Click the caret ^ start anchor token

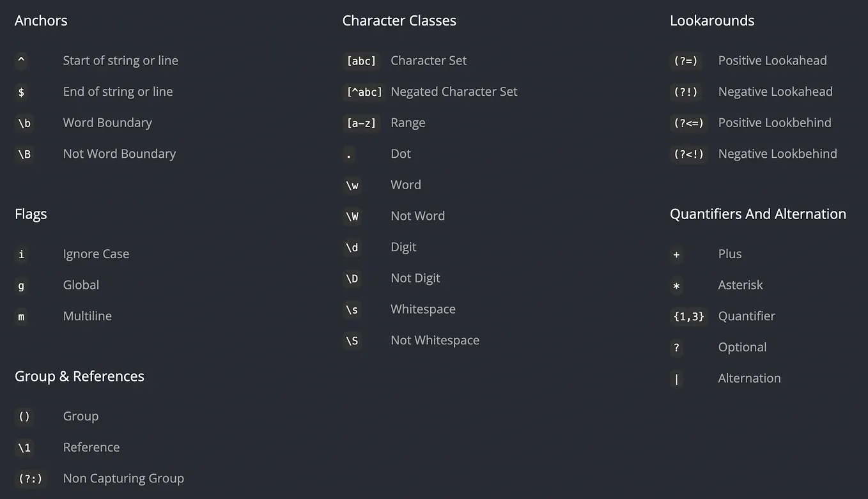[22, 61]
